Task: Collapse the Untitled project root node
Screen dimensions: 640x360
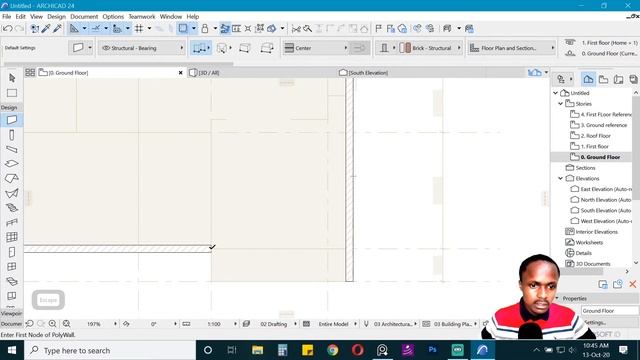Action: pyautogui.click(x=556, y=93)
